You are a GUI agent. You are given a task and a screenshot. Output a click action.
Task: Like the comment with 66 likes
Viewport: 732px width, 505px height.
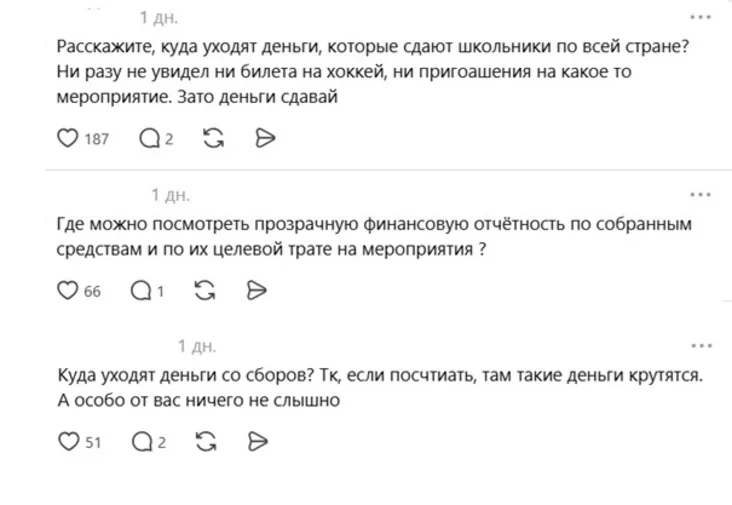pyautogui.click(x=68, y=290)
